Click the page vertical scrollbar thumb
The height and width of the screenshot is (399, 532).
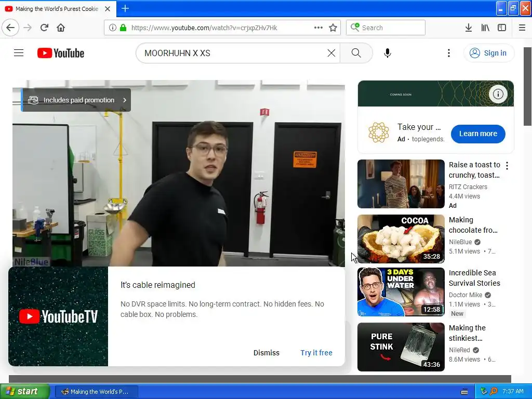pyautogui.click(x=528, y=87)
